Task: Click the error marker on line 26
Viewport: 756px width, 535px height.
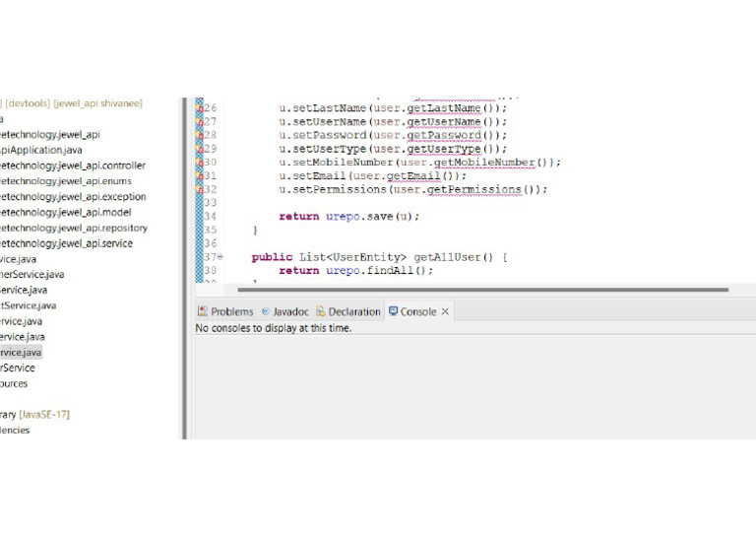Action: pos(200,108)
